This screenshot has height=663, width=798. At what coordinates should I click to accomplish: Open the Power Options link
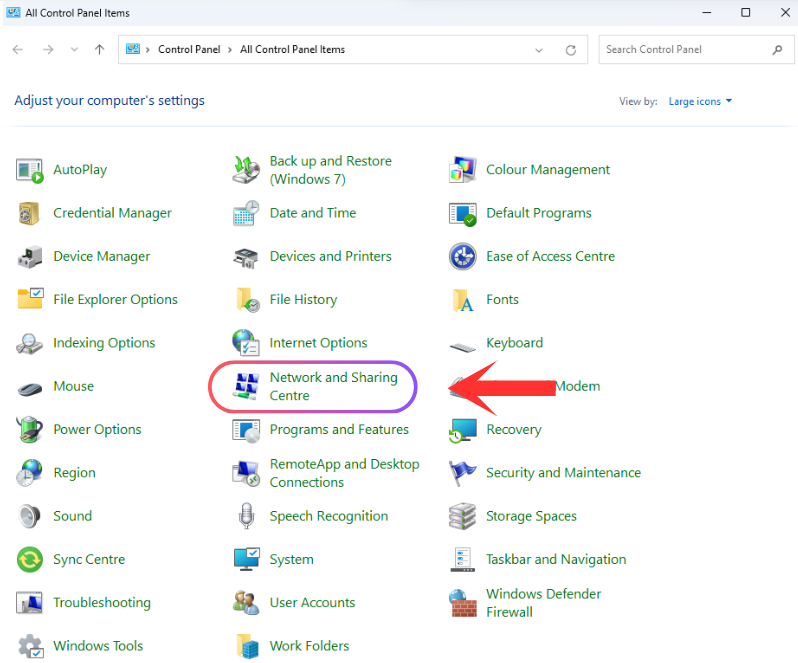[x=97, y=429]
